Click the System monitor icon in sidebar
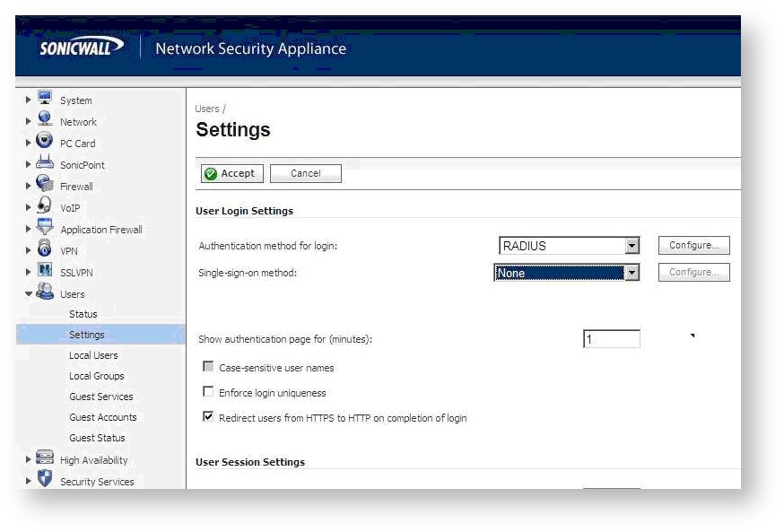 pos(45,99)
